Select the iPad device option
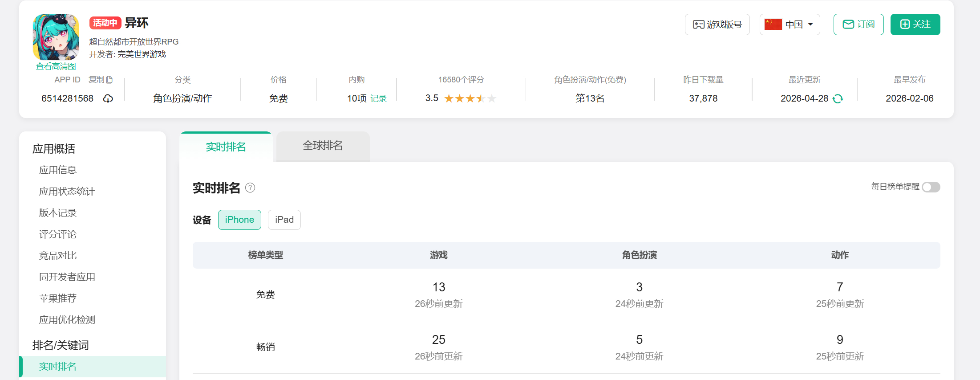Viewport: 980px width, 380px height. click(x=284, y=220)
